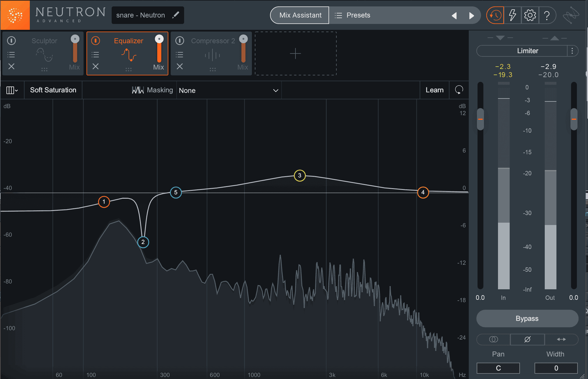This screenshot has width=588, height=379.
Task: Add a new module with the plus slot
Action: (x=295, y=53)
